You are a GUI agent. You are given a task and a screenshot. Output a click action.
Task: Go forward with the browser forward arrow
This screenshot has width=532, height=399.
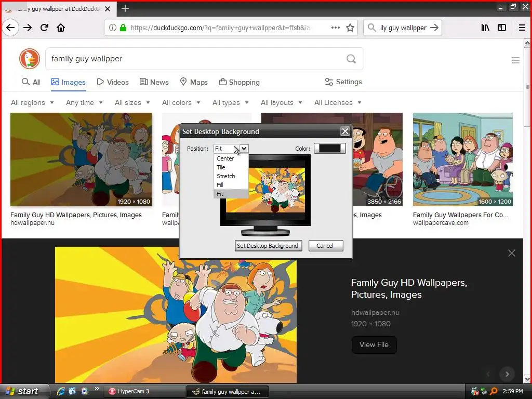pos(28,28)
